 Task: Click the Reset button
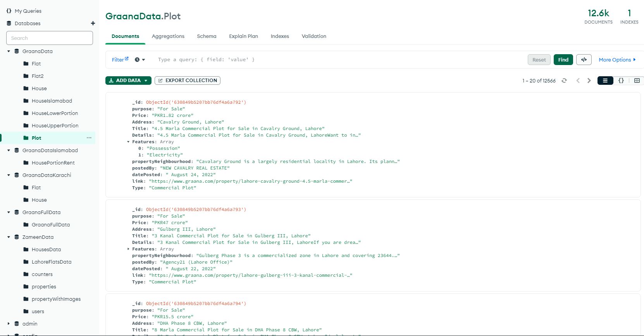pos(539,60)
